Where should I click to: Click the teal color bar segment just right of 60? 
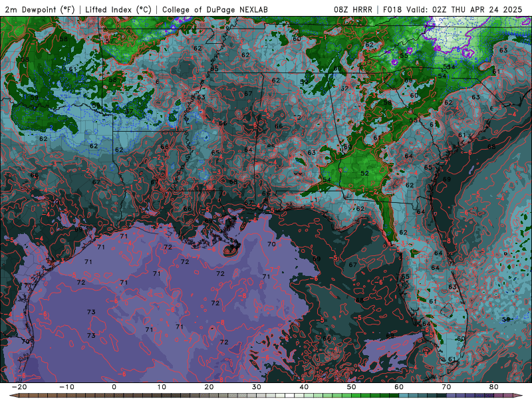[x=404, y=395]
